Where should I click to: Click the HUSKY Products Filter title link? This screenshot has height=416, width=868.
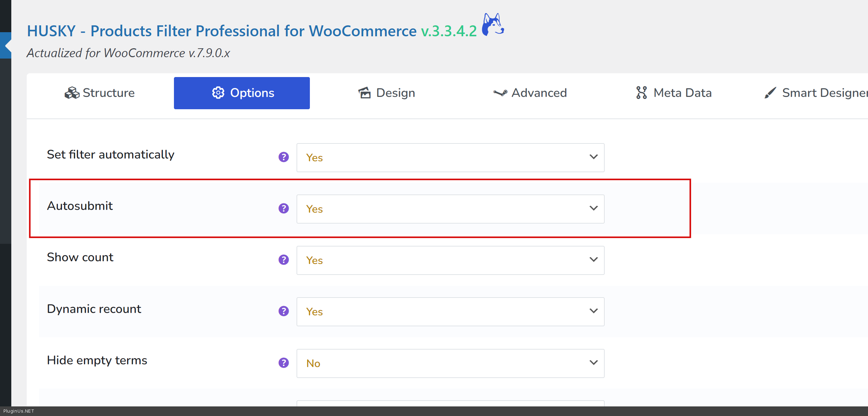(222, 31)
